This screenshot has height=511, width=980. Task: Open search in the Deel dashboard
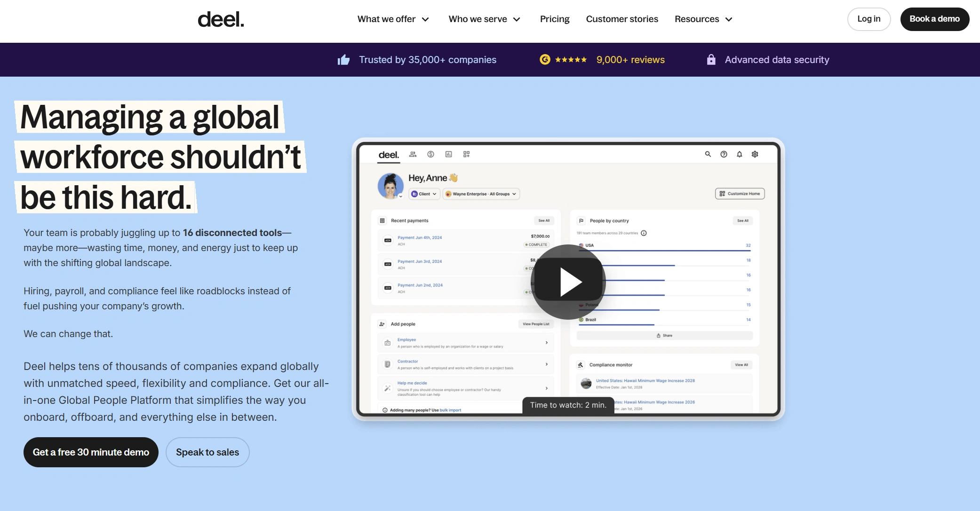708,154
